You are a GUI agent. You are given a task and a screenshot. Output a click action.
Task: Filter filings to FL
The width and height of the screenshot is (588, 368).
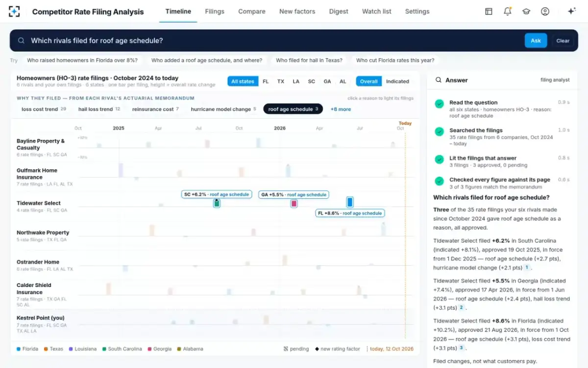[x=266, y=81]
